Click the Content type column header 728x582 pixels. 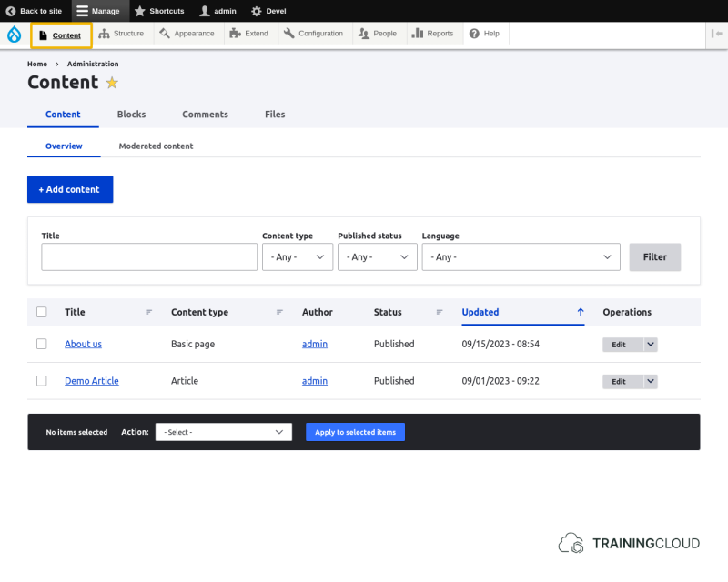tap(199, 312)
